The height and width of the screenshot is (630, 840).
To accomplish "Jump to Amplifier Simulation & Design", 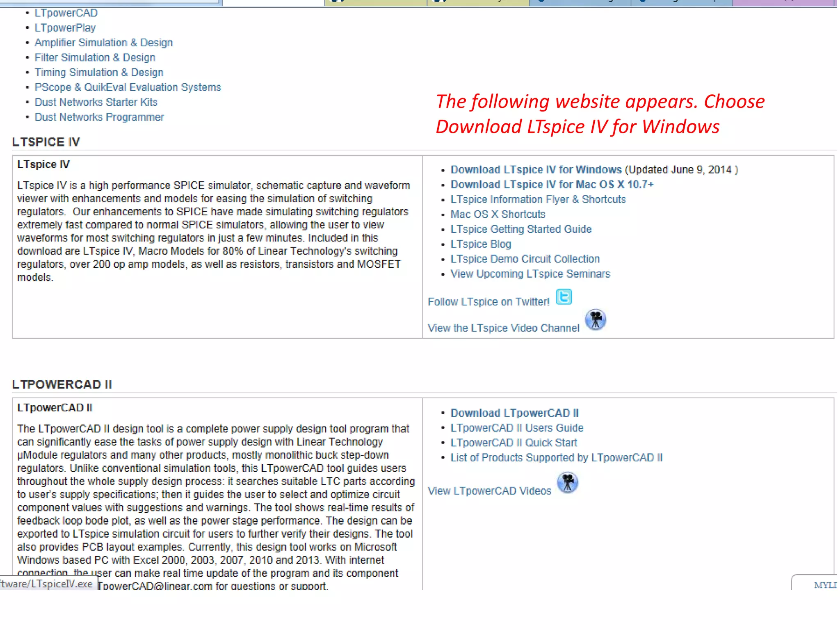I will point(103,43).
